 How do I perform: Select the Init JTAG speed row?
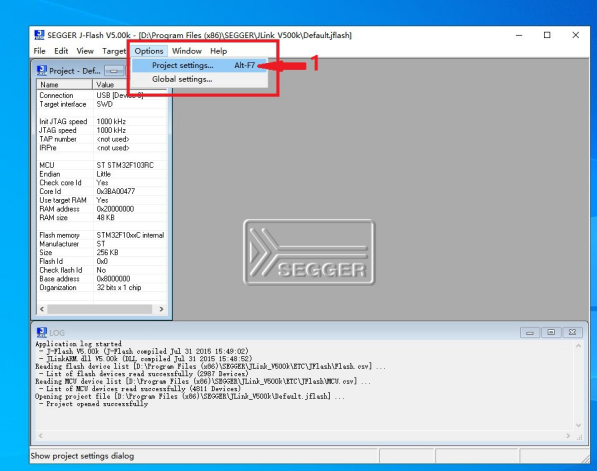click(x=102, y=121)
